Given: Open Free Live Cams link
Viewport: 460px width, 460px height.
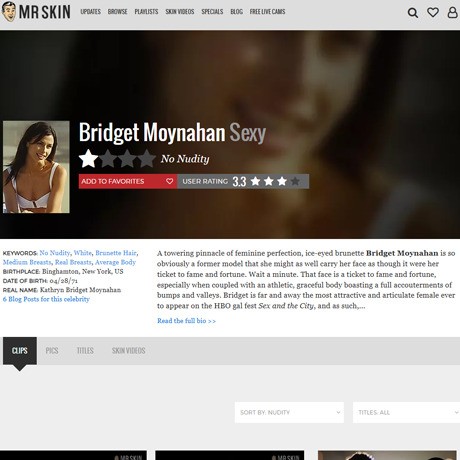Looking at the screenshot, I should (x=267, y=12).
